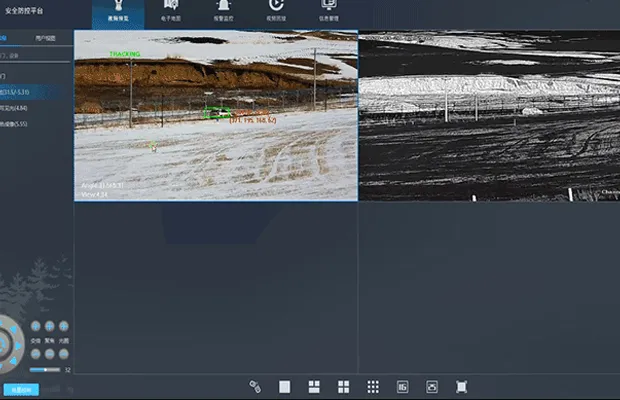The height and width of the screenshot is (400, 620).
Task: Toggle fullscreen view icon
Action: 461,386
